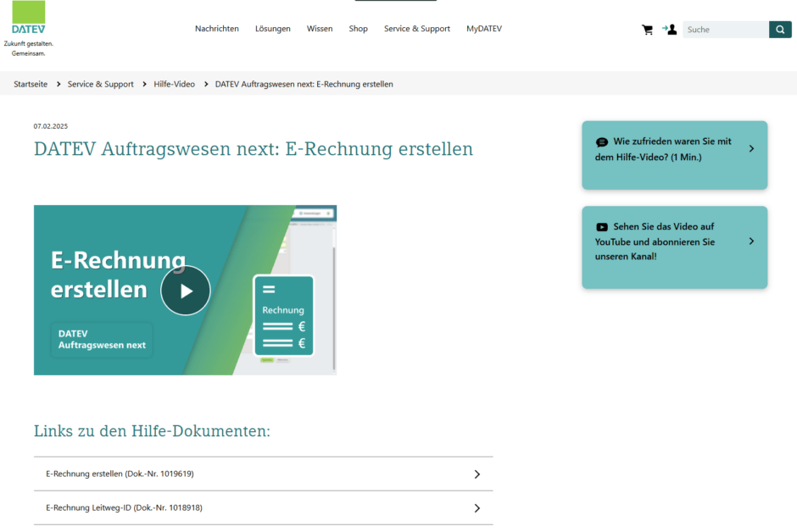
Task: Click chevron for Dok.-Nr. 1018918 row
Action: tap(477, 508)
